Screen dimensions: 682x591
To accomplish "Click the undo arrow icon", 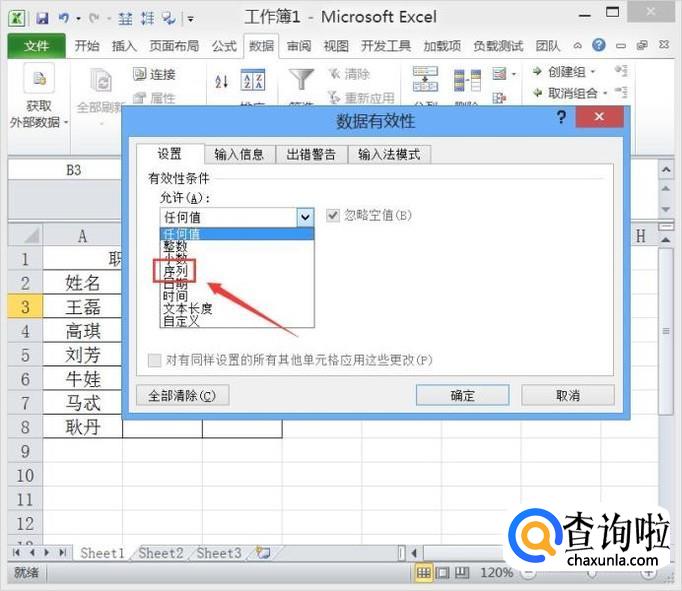I will (x=63, y=18).
